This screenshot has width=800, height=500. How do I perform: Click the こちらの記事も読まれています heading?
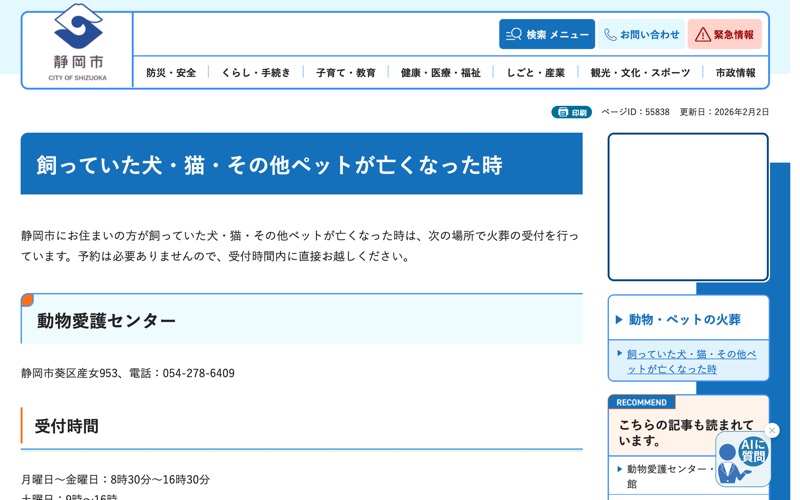pos(686,432)
